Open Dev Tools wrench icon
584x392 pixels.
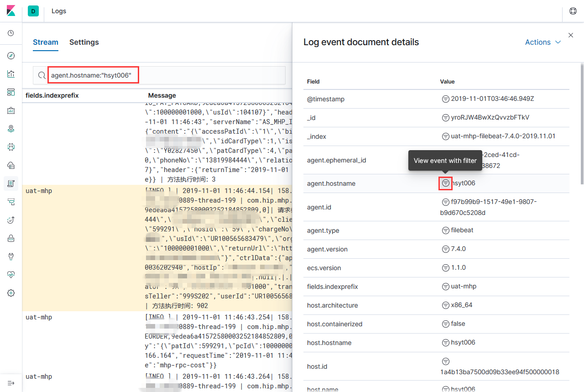11,256
